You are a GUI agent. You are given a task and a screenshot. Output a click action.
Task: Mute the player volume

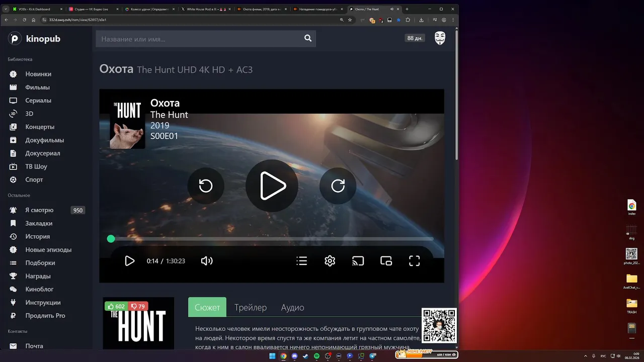click(x=207, y=261)
